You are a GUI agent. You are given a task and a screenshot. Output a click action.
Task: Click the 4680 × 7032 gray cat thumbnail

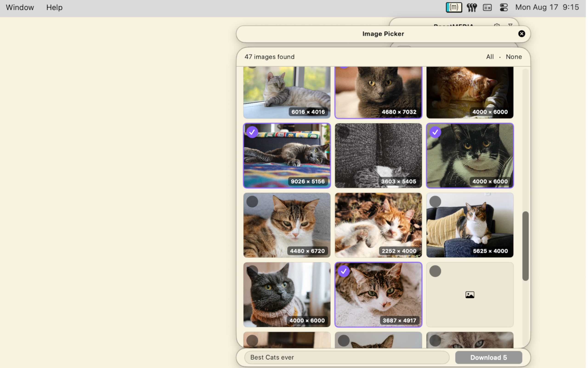pos(378,92)
